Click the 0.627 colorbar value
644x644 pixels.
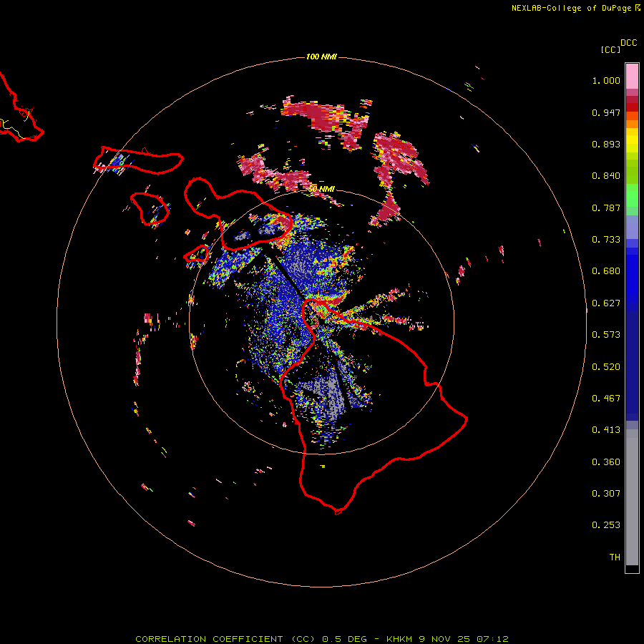pos(606,303)
